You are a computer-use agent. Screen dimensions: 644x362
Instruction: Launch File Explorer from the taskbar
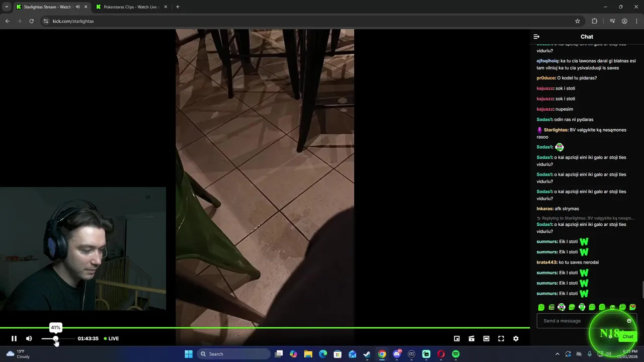coord(308,354)
